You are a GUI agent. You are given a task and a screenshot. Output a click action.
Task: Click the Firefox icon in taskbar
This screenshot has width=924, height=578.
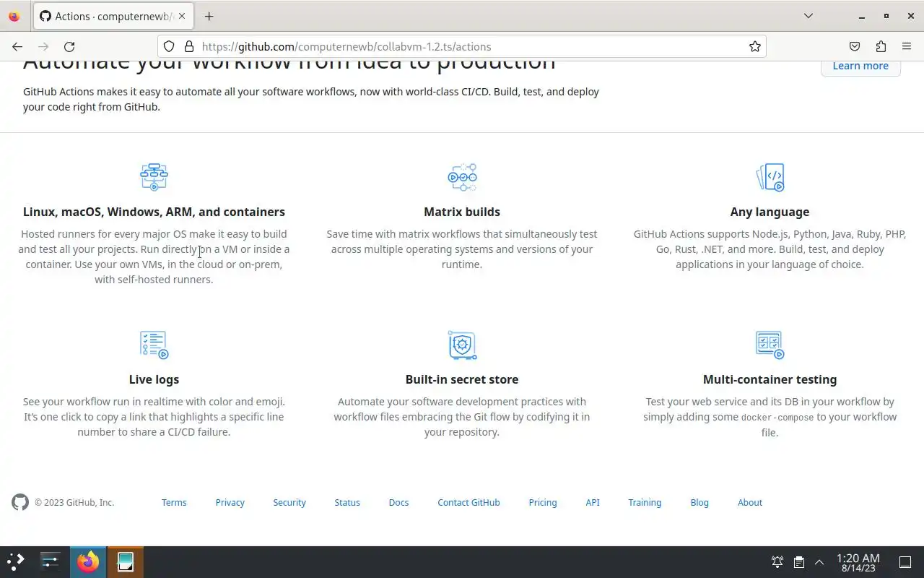(x=88, y=561)
